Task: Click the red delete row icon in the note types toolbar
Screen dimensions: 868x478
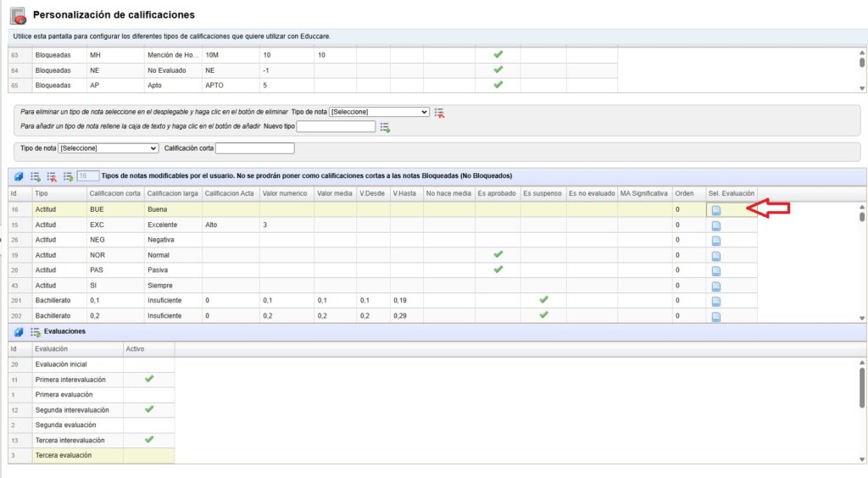Action: coord(52,176)
